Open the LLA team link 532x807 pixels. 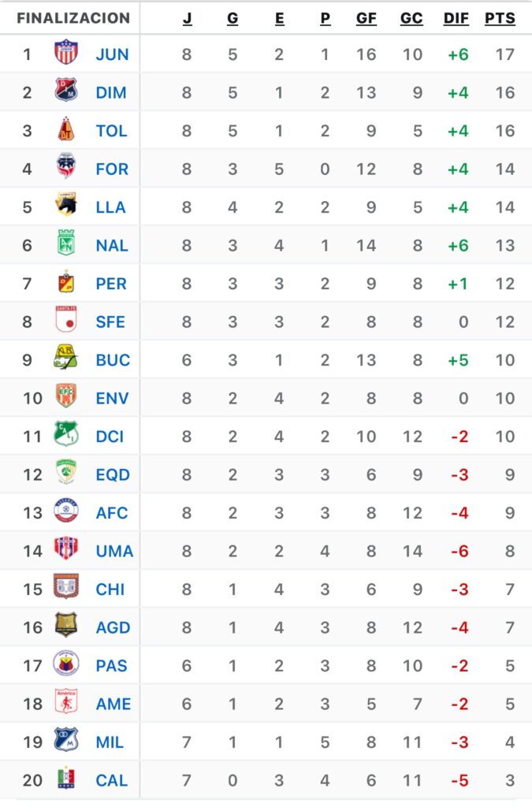coord(111,206)
